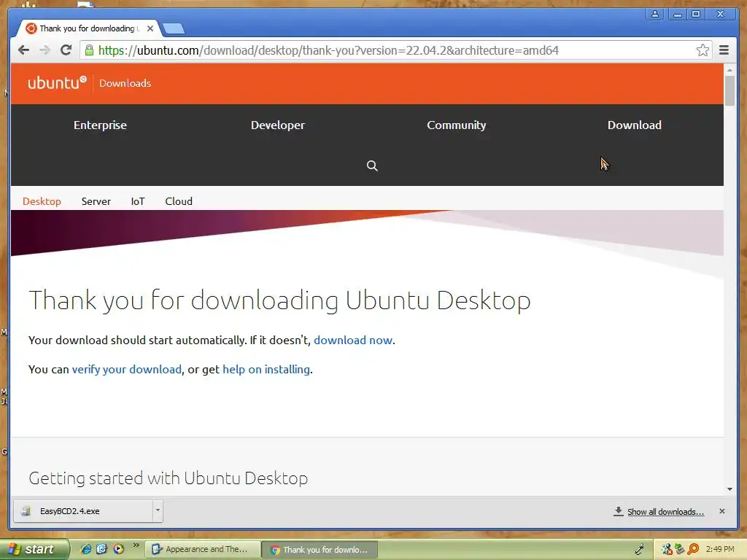Select the IoT sub-navigation tab
The width and height of the screenshot is (747, 560).
138,201
